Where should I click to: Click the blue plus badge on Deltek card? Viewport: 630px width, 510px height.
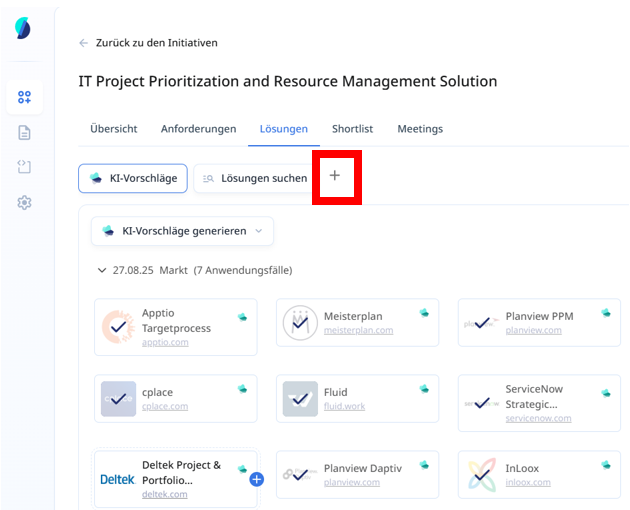coord(256,480)
